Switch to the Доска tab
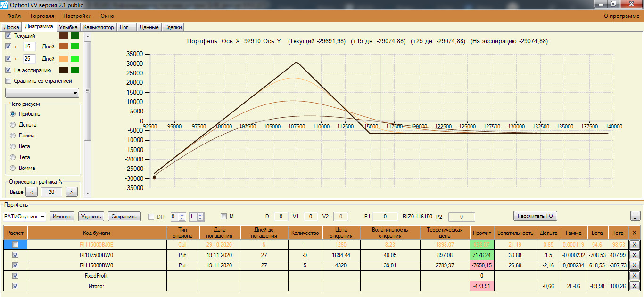644x297 pixels. coord(11,27)
